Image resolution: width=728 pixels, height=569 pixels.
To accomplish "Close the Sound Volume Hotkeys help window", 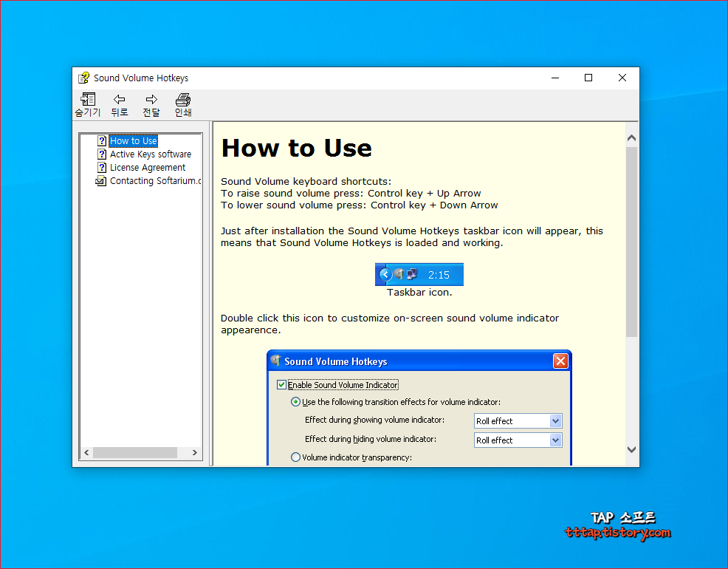I will (x=622, y=78).
